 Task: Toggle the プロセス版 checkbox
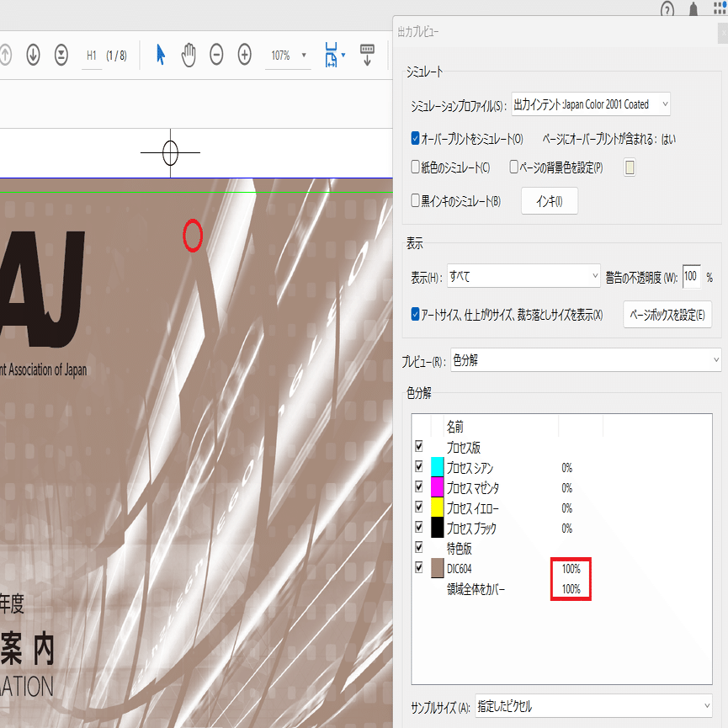coord(419,446)
